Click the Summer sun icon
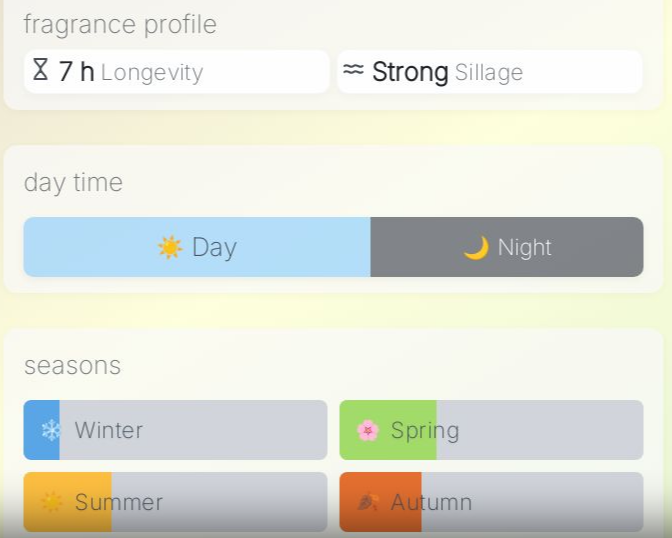The image size is (672, 538). (x=50, y=502)
